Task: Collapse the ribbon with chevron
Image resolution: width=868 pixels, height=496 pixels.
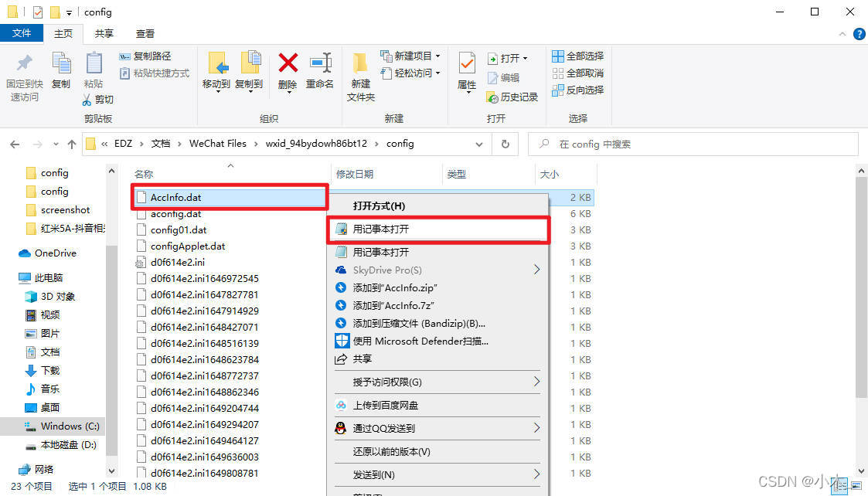Action: (842, 34)
